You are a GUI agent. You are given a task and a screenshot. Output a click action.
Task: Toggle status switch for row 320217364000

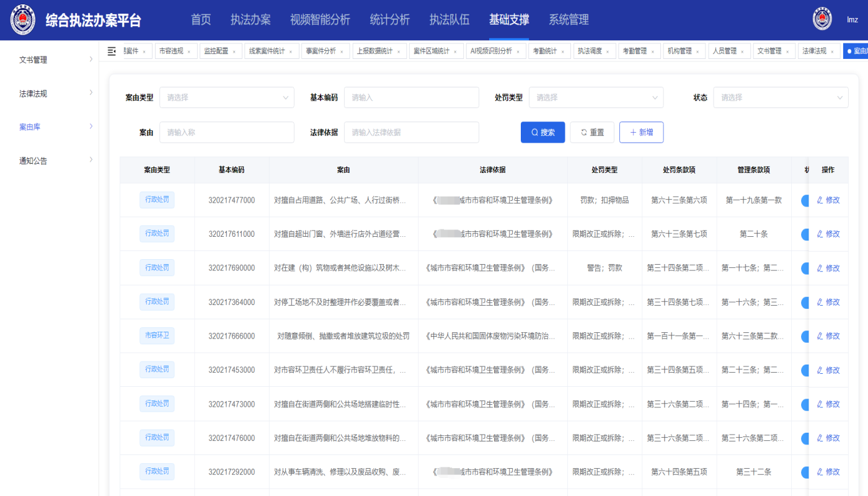coord(805,303)
